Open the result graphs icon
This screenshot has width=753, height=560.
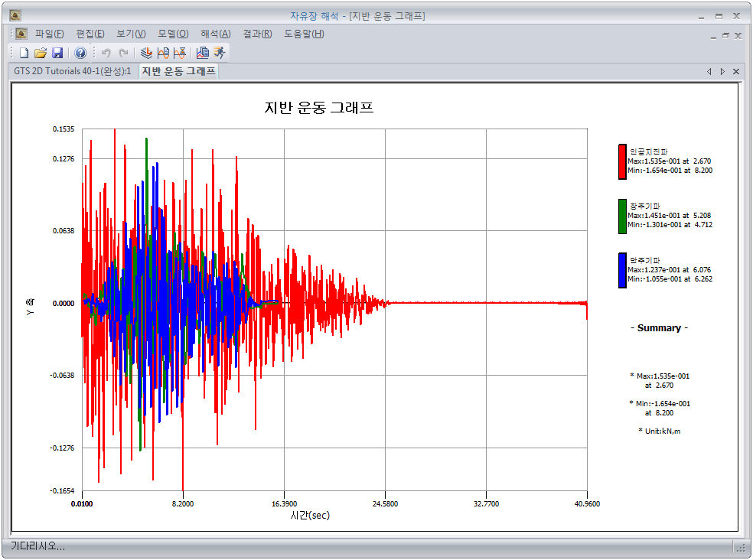coord(203,53)
